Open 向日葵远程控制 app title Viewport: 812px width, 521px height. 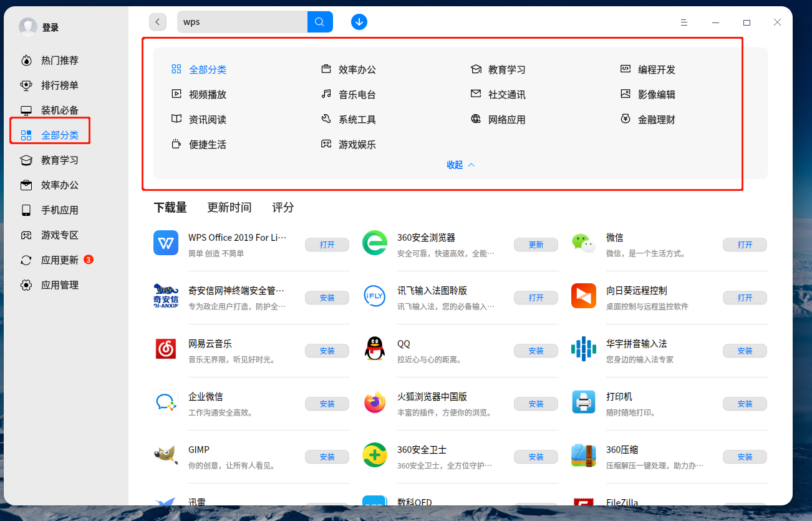(637, 290)
